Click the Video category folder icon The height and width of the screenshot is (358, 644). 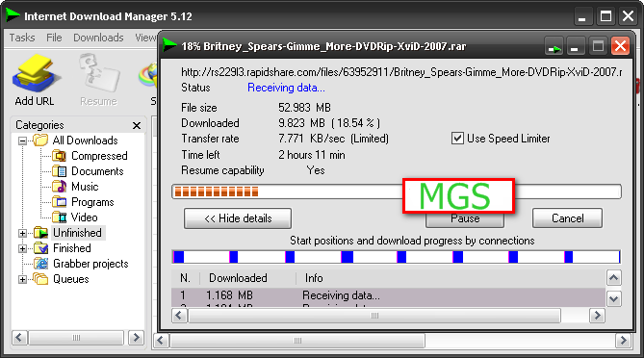(x=60, y=217)
